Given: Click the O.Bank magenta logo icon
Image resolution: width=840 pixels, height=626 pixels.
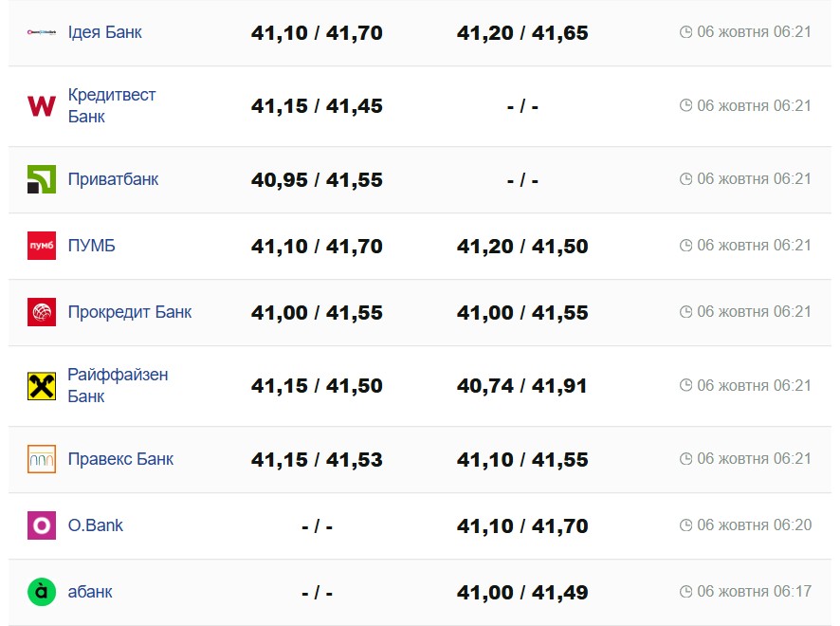Looking at the screenshot, I should (x=42, y=525).
